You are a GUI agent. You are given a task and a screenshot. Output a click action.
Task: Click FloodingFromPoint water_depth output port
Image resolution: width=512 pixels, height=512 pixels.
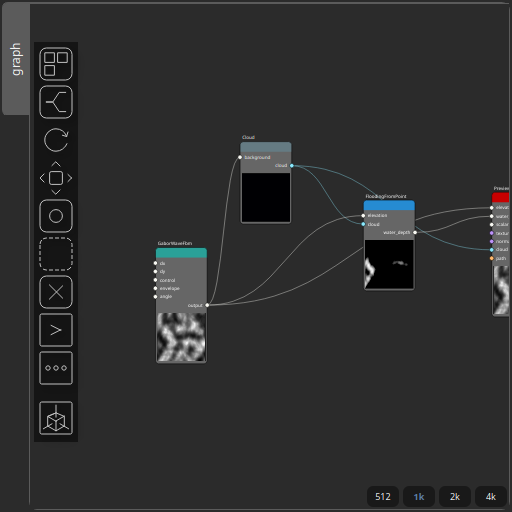coord(415,232)
